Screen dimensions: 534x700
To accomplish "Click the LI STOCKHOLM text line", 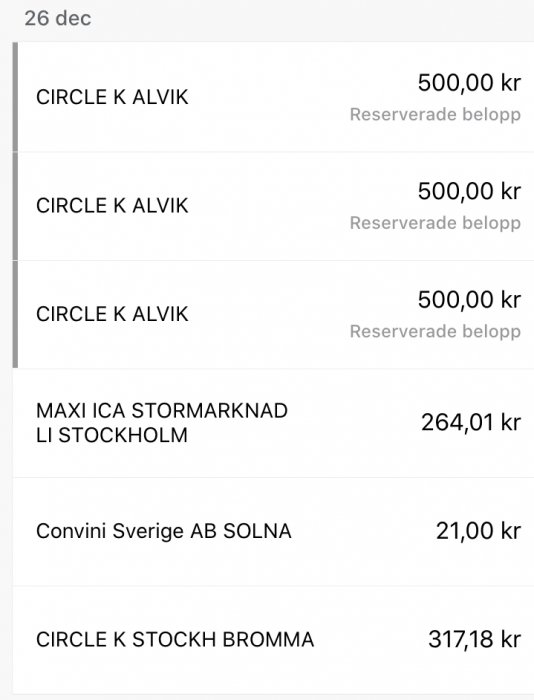I will [x=112, y=435].
